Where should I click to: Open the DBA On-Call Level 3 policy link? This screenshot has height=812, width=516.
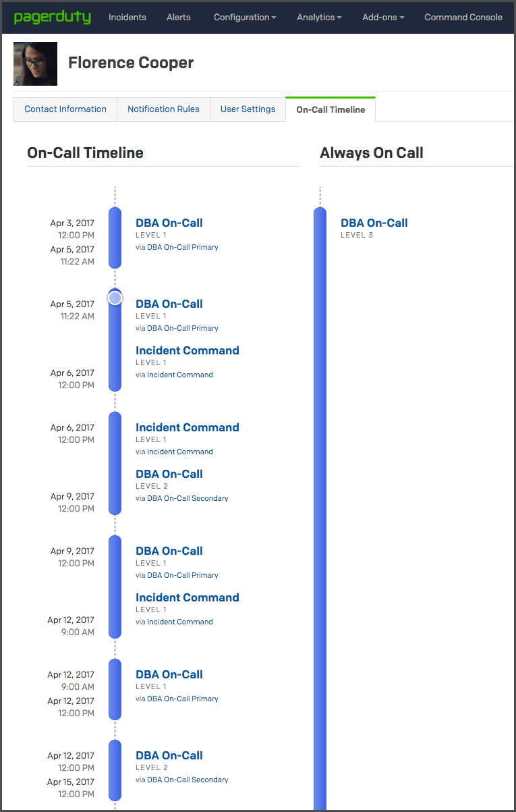(x=374, y=223)
